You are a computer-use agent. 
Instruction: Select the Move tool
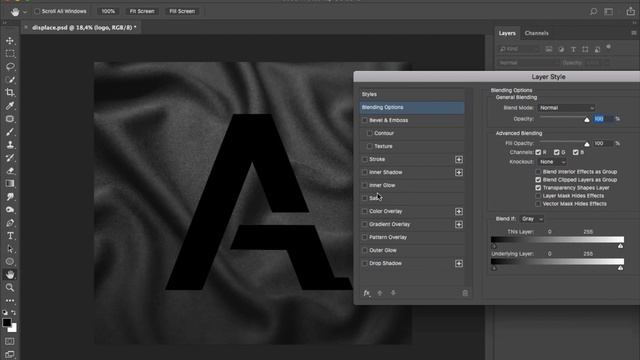coord(10,41)
